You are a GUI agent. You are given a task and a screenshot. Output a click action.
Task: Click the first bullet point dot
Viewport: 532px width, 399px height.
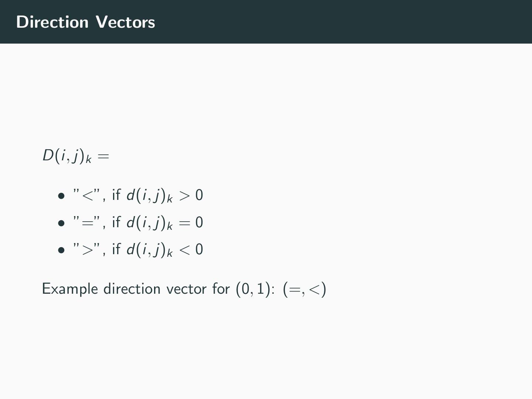point(61,196)
